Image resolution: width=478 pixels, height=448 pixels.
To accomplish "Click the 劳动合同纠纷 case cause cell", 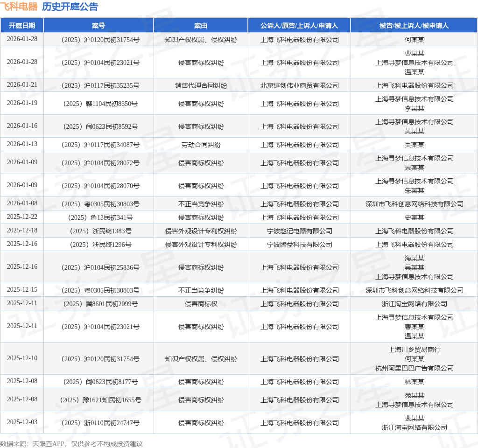I will (201, 145).
